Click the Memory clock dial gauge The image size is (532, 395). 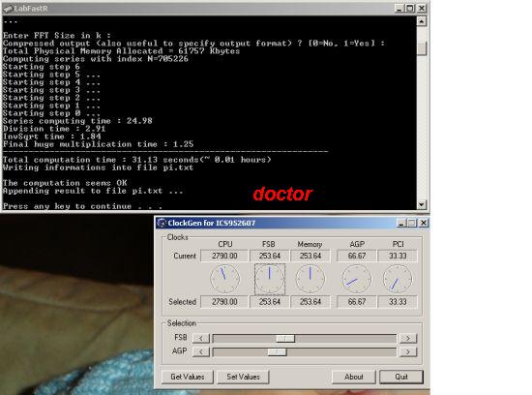(310, 279)
